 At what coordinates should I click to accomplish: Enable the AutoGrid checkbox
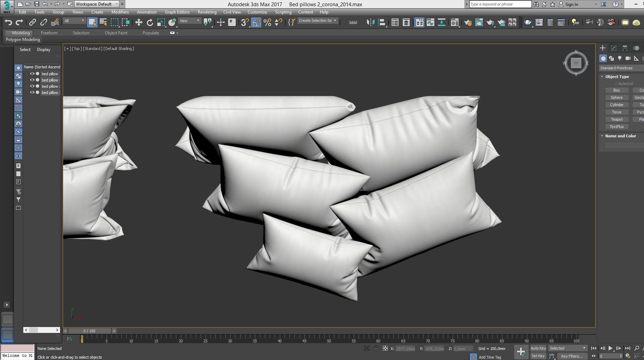[x=616, y=84]
